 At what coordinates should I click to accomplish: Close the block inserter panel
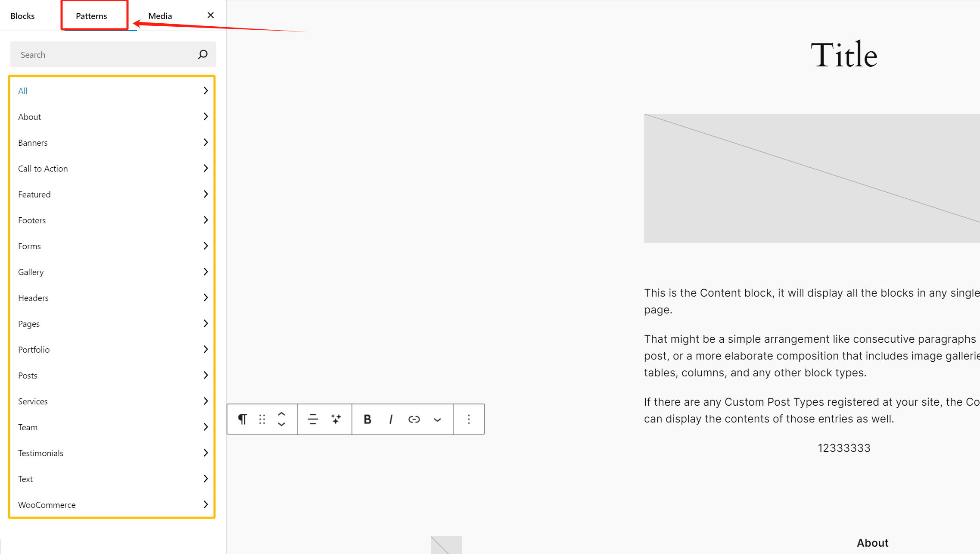(x=211, y=15)
